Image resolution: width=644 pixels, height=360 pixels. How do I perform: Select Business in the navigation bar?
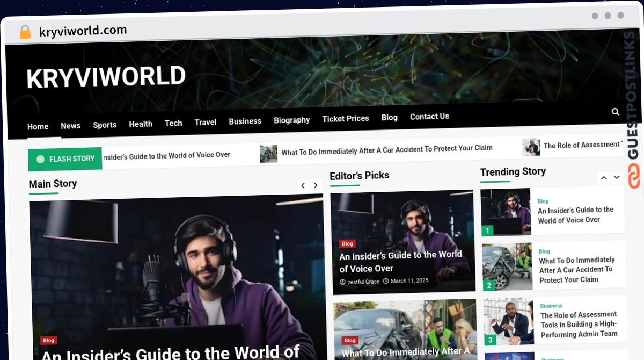click(x=245, y=121)
